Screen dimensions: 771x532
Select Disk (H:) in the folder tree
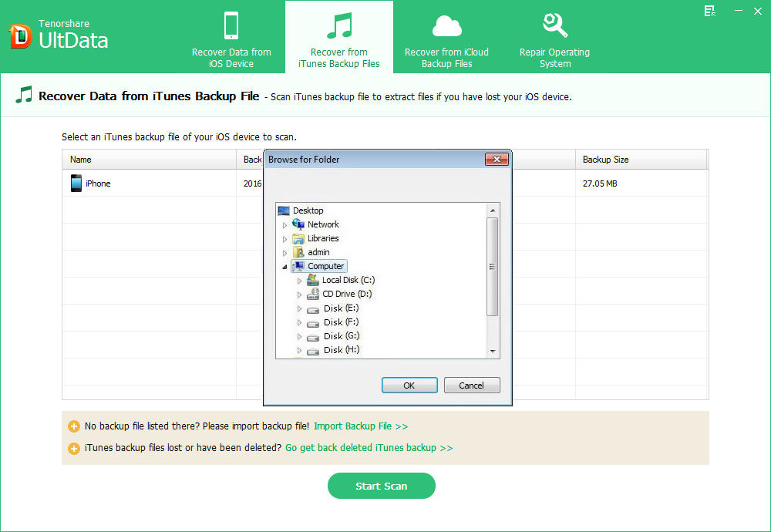(x=342, y=350)
